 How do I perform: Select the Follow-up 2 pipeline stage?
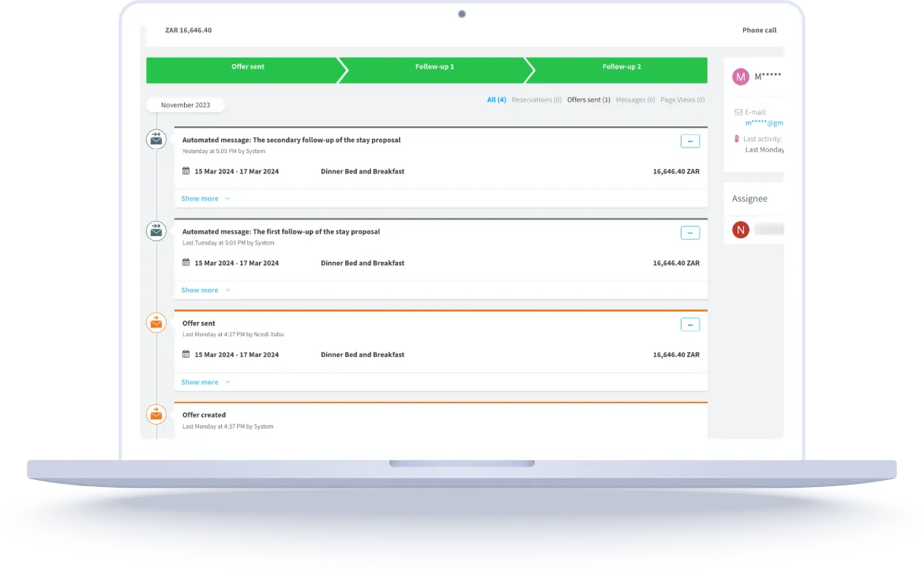[x=618, y=70]
